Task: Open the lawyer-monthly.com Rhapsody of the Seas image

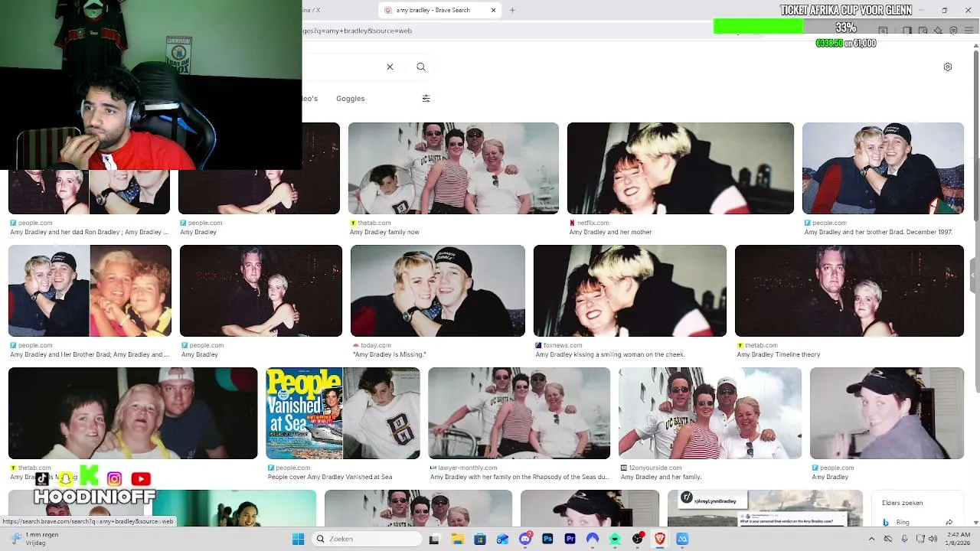Action: [519, 413]
